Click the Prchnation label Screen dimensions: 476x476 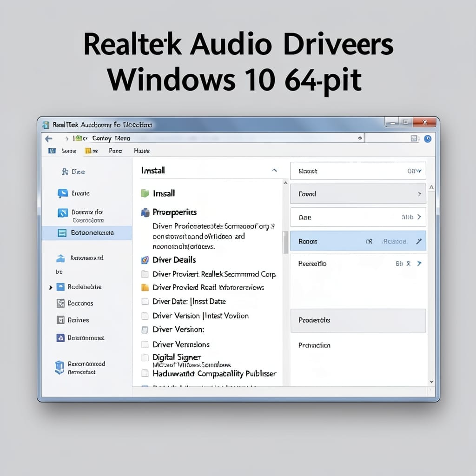[x=314, y=345]
